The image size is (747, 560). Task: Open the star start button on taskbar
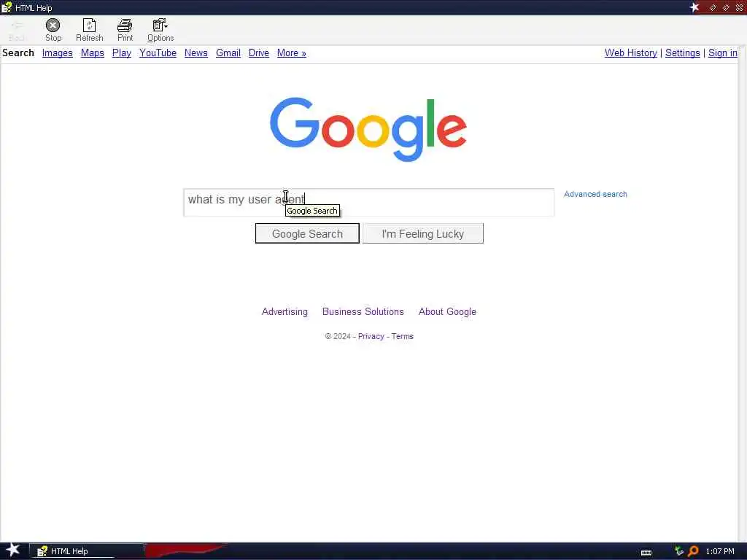coord(12,551)
